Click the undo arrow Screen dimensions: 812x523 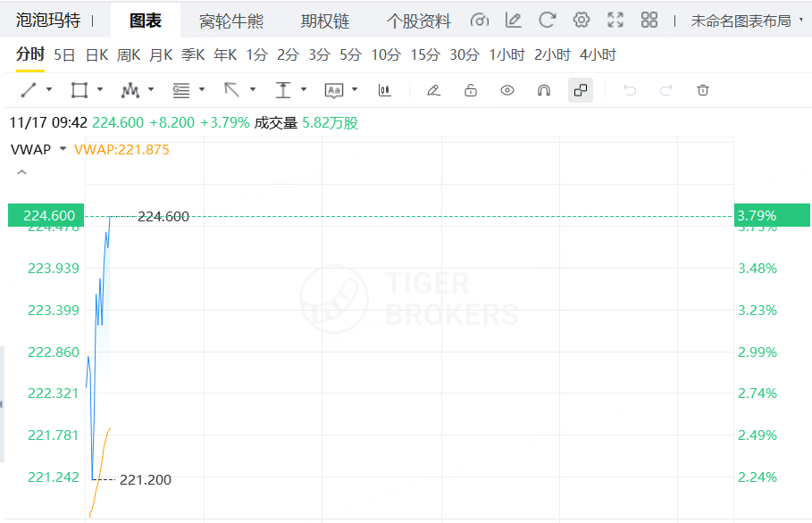coord(630,90)
